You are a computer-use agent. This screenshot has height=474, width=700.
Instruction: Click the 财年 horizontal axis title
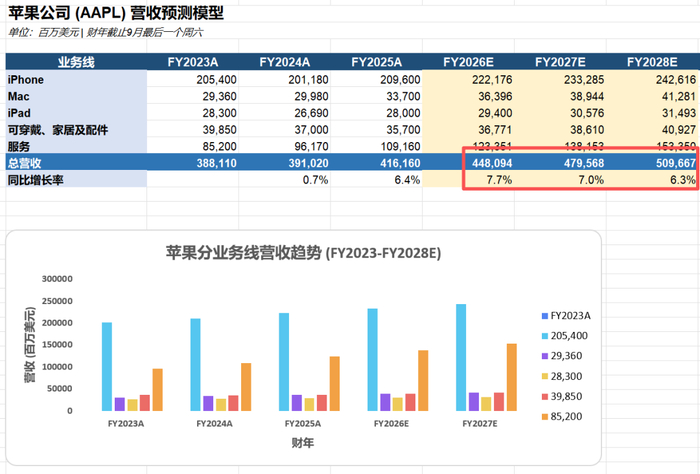(303, 443)
